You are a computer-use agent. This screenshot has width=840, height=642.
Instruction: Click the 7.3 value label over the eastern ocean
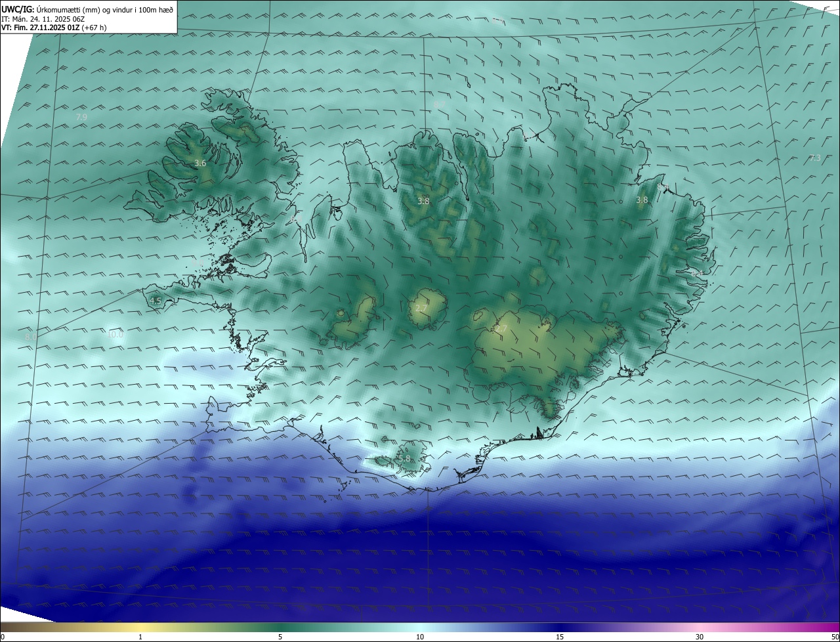pyautogui.click(x=815, y=158)
